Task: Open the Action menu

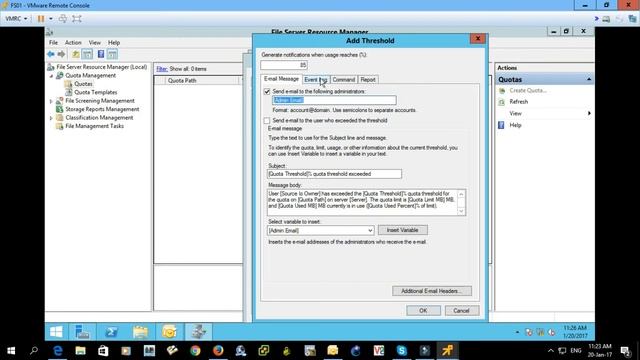Action: [x=73, y=42]
